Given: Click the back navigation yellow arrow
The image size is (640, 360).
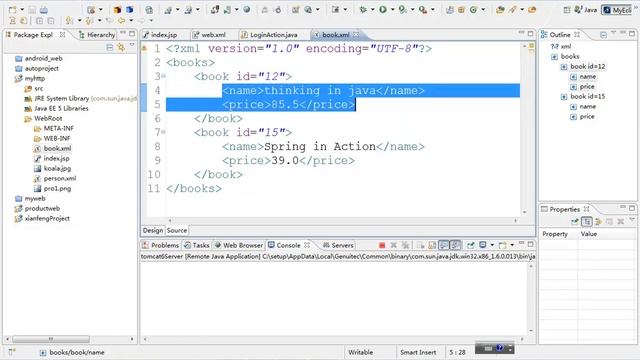Looking at the screenshot, I should [122, 20].
